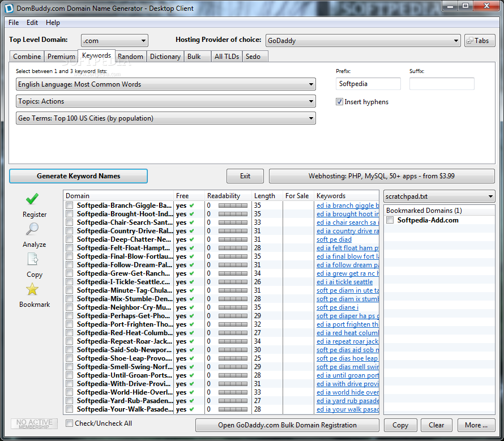Open keyword link 'soft pe diad'
This screenshot has width=504, height=441.
point(334,239)
